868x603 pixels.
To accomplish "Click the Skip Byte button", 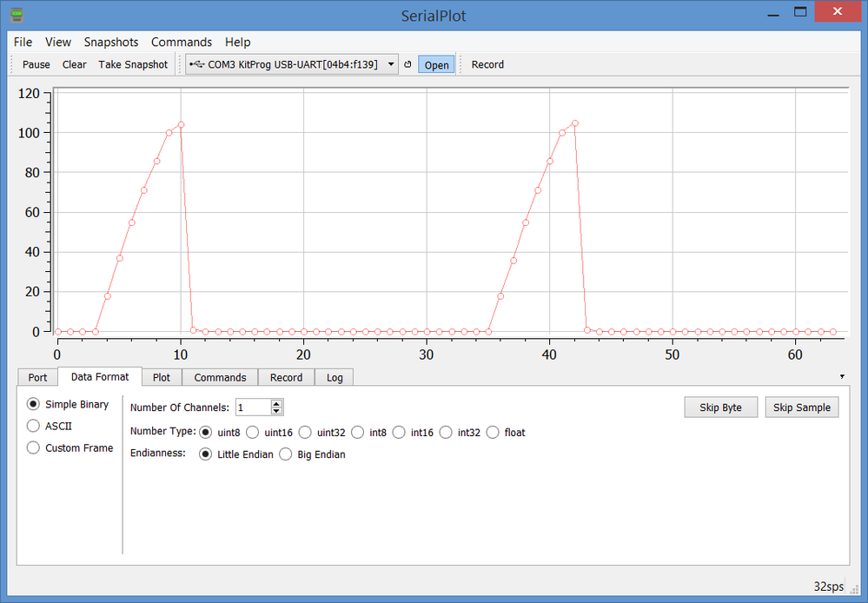I will (x=721, y=408).
